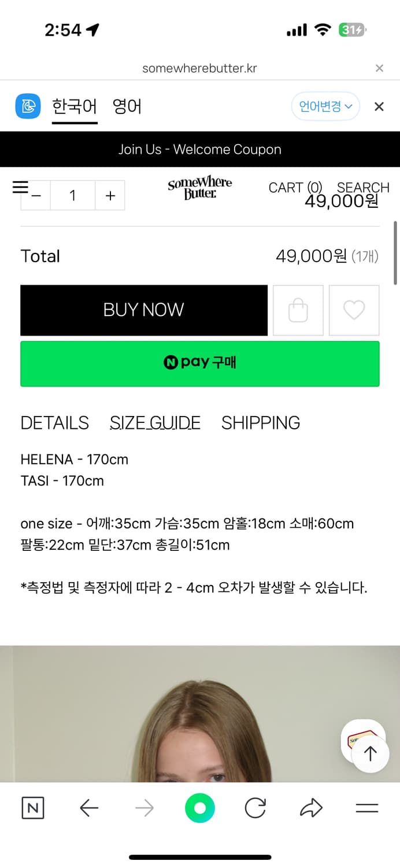Share the page using the share icon
The image size is (400, 868).
[x=311, y=808]
